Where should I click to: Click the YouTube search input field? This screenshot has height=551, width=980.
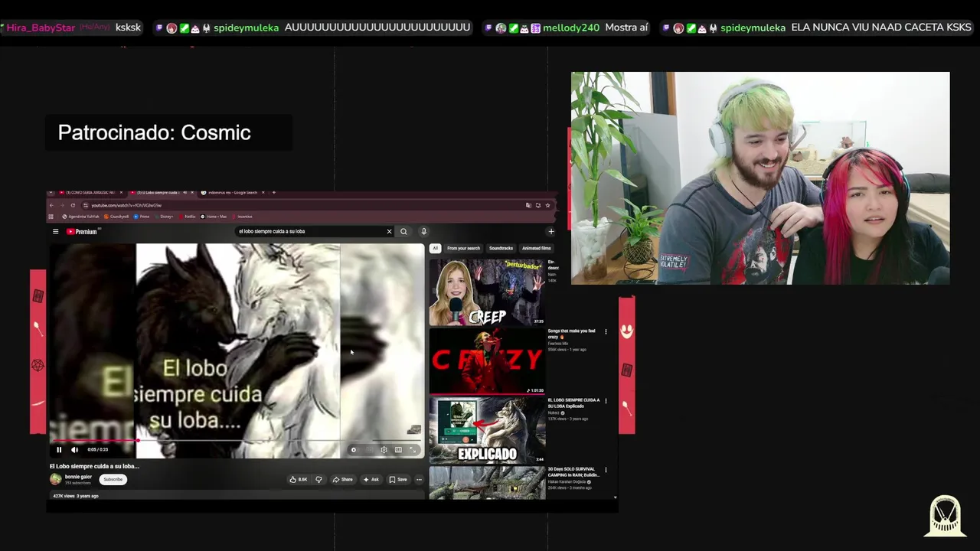point(310,231)
